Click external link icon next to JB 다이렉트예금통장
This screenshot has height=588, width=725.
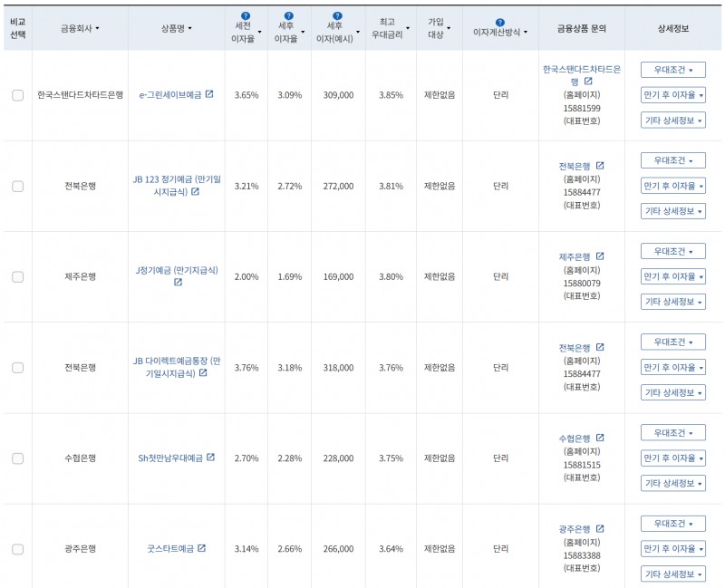point(203,372)
